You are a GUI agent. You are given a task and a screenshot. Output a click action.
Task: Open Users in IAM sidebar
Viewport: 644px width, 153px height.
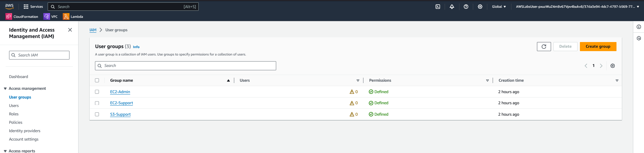pos(14,106)
